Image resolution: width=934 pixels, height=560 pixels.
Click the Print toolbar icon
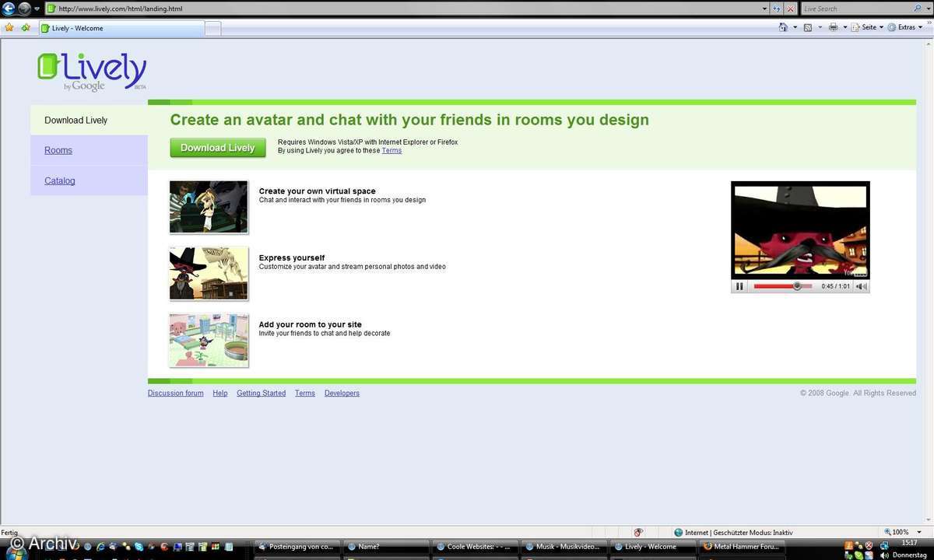point(834,27)
